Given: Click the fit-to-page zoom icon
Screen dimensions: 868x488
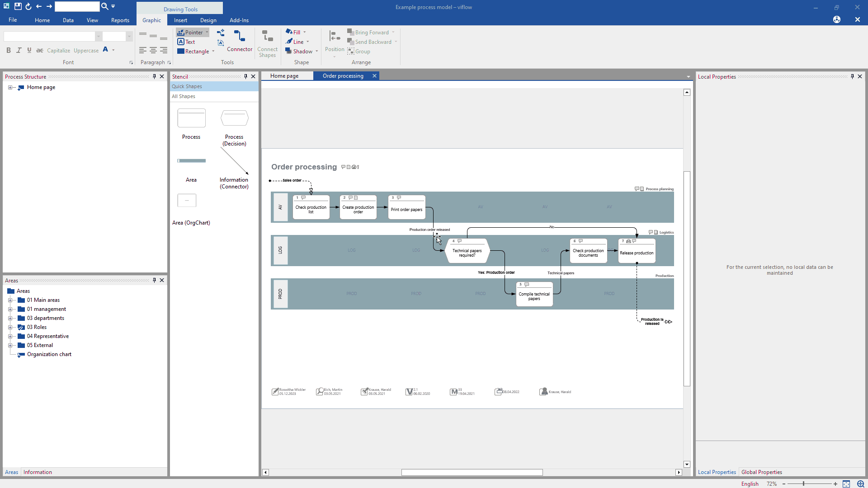Looking at the screenshot, I should tap(846, 484).
